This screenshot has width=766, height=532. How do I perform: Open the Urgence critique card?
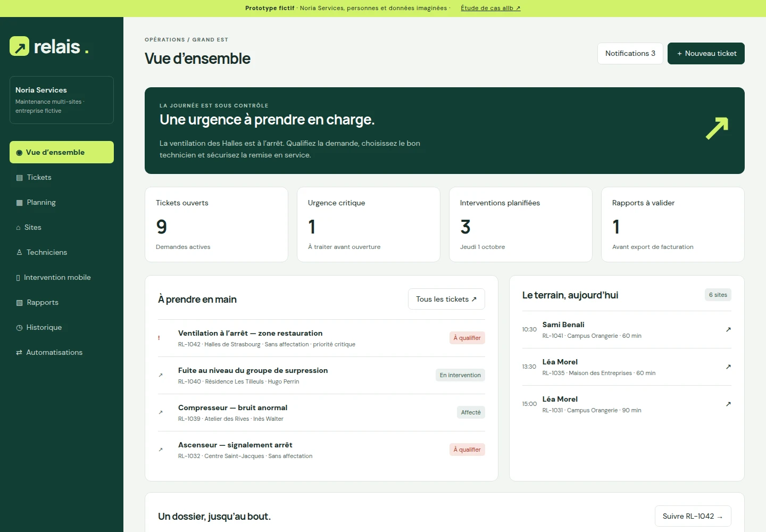coord(369,225)
